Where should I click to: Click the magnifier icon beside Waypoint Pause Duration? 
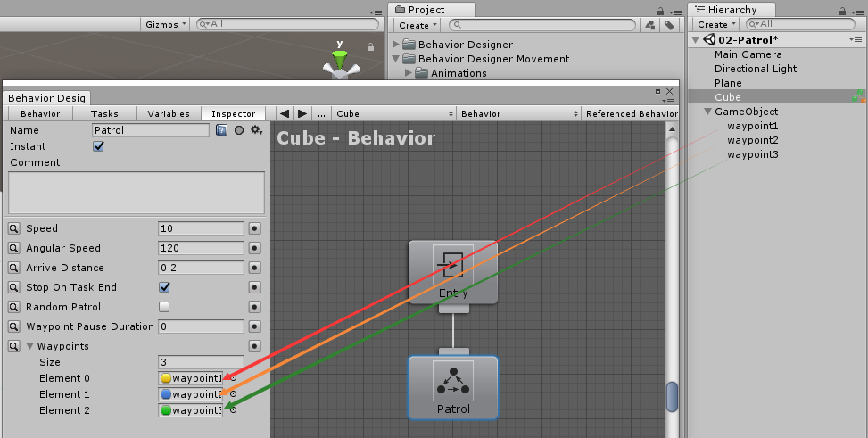[14, 326]
